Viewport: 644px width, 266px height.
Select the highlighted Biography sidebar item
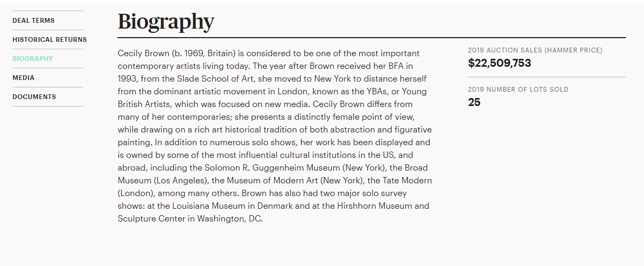33,59
